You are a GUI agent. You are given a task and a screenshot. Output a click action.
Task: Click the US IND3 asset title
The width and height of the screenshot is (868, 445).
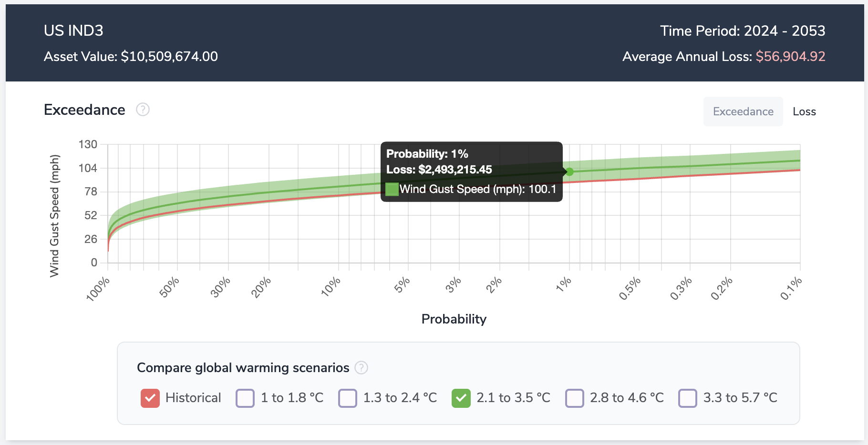[x=73, y=30]
